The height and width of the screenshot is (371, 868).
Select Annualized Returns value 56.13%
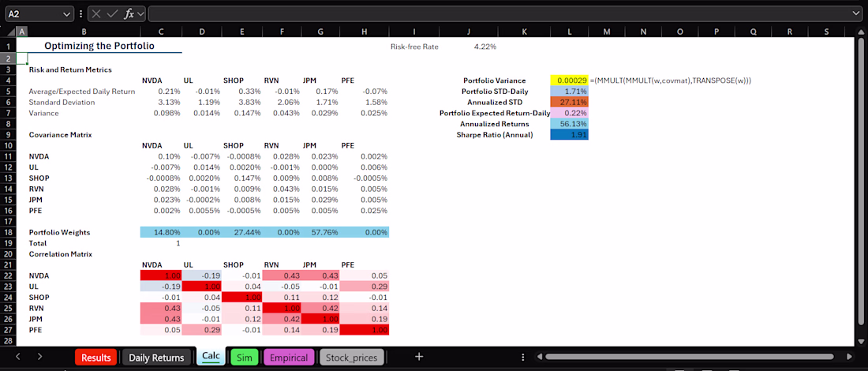coord(570,124)
